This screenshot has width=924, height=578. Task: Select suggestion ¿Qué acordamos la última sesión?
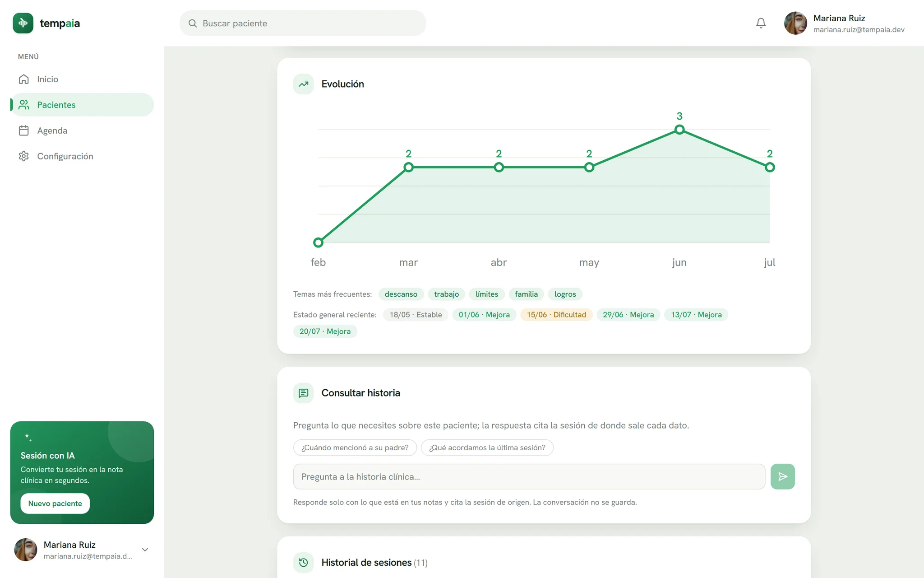coord(487,447)
